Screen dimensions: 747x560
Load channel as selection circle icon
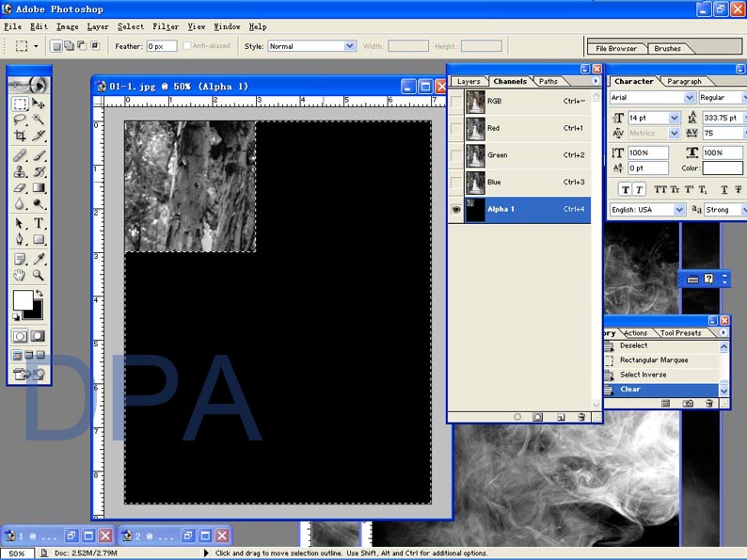point(517,417)
